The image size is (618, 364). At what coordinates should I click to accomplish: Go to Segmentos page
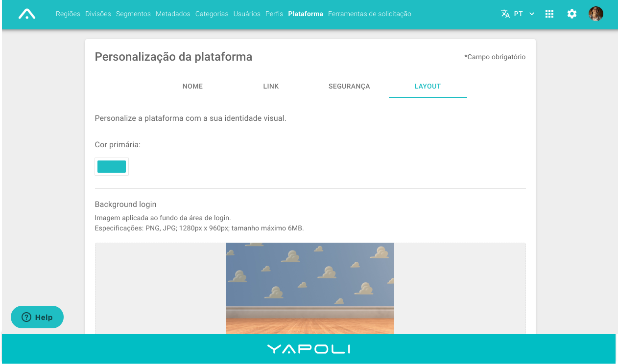133,14
